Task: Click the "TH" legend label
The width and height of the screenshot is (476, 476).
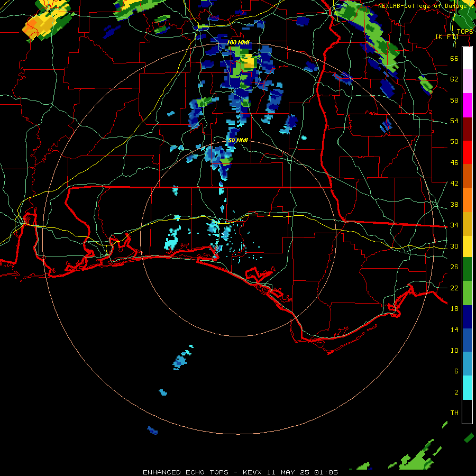Action: [454, 413]
